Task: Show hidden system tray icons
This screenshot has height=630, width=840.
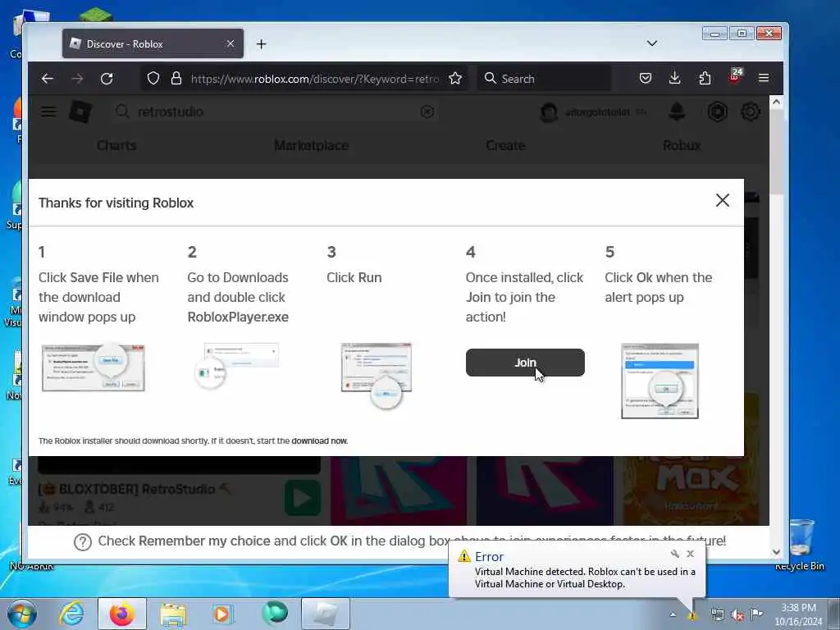Action: point(673,614)
